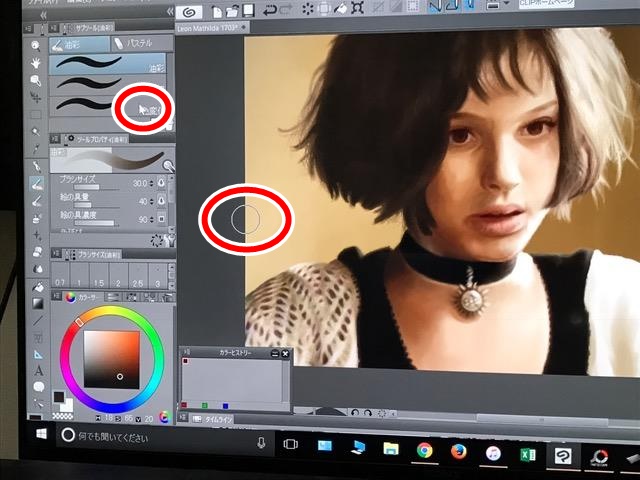Open Color History panel menu

coord(186,351)
